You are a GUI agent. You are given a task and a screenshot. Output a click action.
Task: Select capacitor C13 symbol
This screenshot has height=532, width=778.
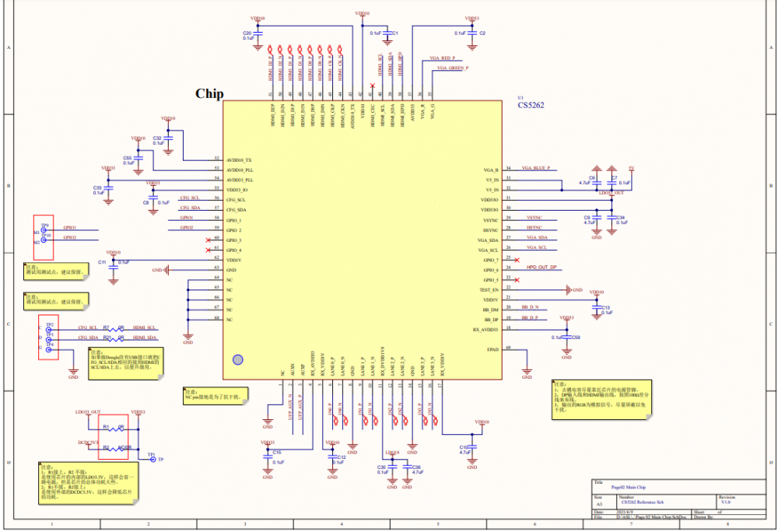click(x=597, y=308)
